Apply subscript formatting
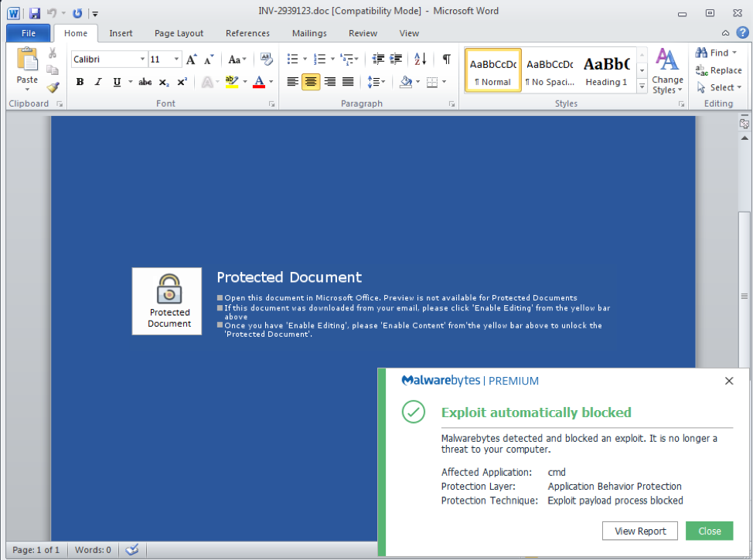 (164, 82)
